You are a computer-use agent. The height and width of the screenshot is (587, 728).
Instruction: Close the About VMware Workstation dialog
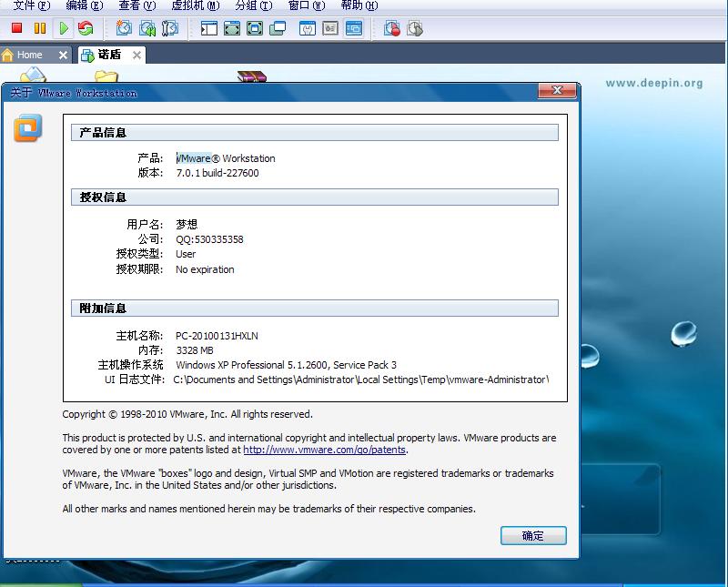[x=557, y=90]
